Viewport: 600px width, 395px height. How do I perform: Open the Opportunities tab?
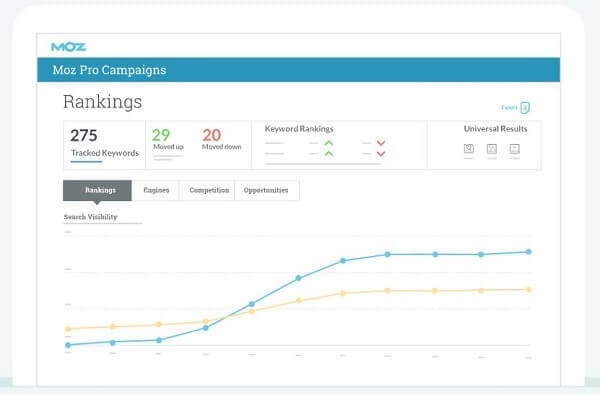point(266,190)
